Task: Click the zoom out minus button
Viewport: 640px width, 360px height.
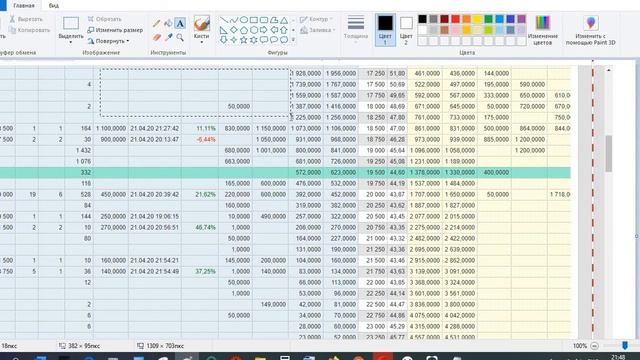Action: (x=594, y=346)
